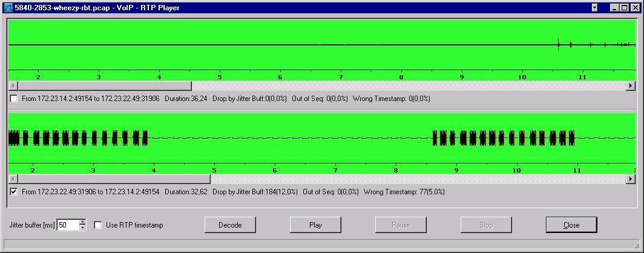Start playback with the Play button

(315, 225)
